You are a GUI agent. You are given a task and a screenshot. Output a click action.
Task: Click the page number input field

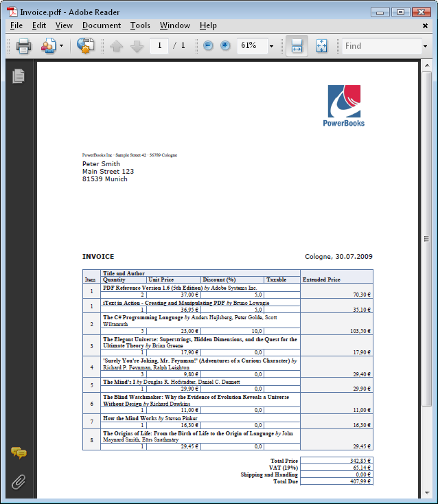pos(159,46)
